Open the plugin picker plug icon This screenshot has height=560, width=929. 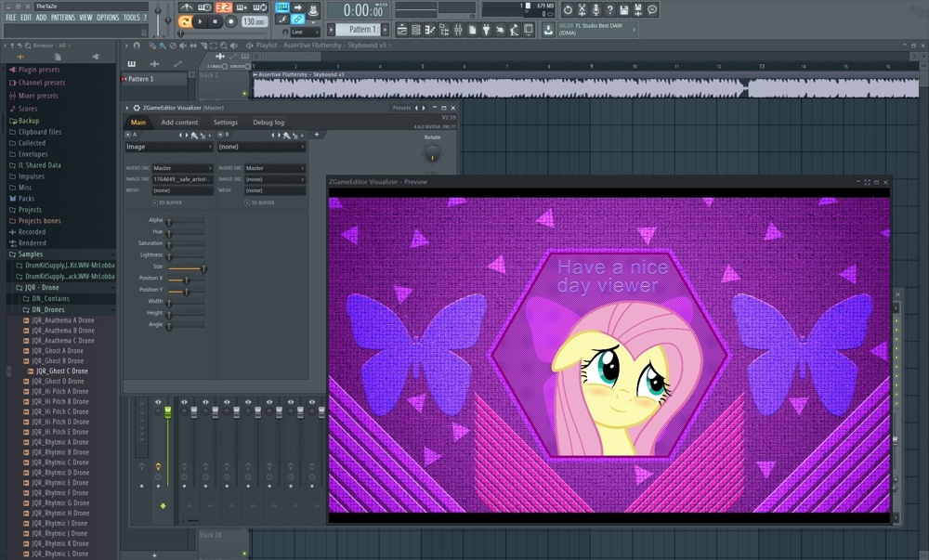(x=486, y=30)
